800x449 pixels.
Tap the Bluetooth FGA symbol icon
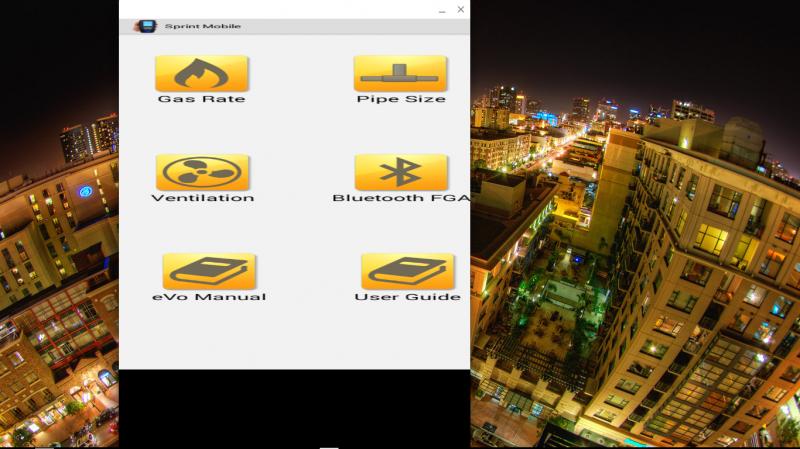400,172
